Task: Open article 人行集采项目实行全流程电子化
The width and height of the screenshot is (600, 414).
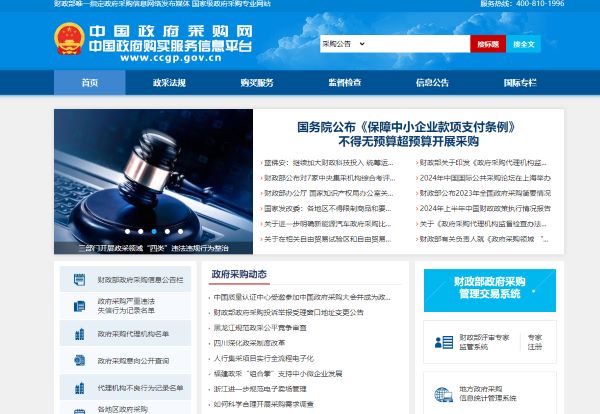Action: (x=263, y=358)
